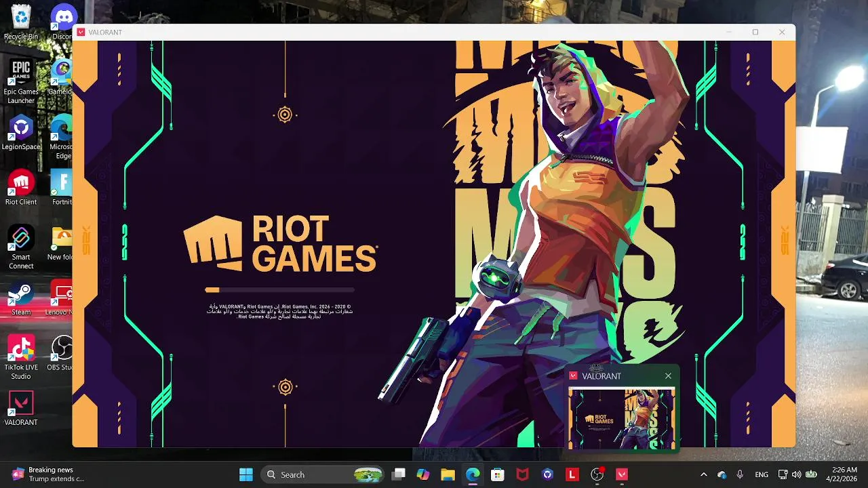
Task: Open Lenovo Vantage taskbar icon
Action: pos(572,474)
